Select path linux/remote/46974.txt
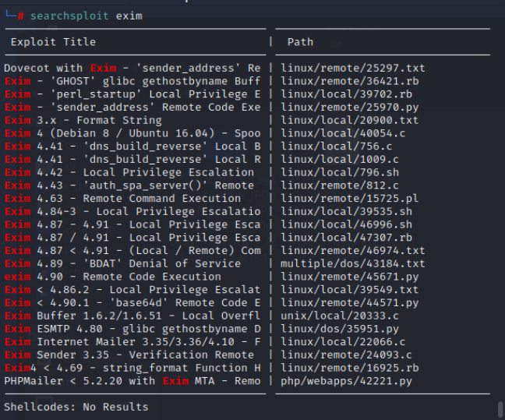Screen dimensions: 505x420 tap(353, 251)
